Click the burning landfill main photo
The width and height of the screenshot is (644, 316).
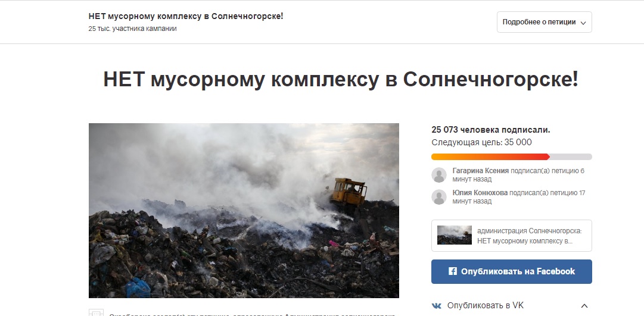point(244,211)
